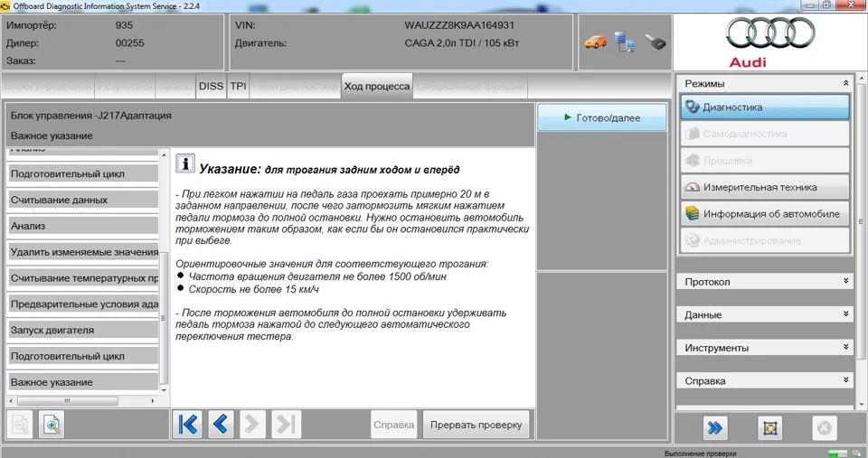This screenshot has height=458, width=868.
Task: Click the Готово/далее button
Action: (602, 117)
